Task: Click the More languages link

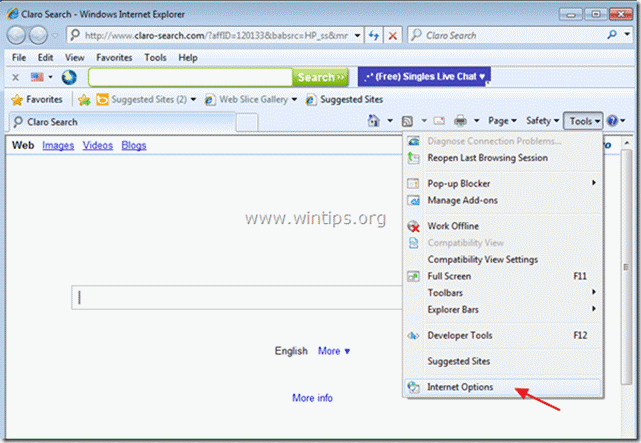Action: click(334, 351)
